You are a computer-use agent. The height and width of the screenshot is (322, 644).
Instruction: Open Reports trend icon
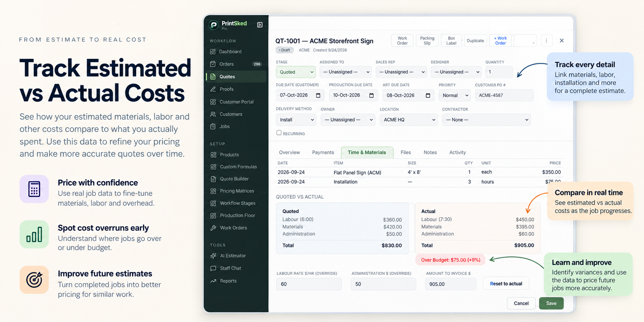click(213, 281)
